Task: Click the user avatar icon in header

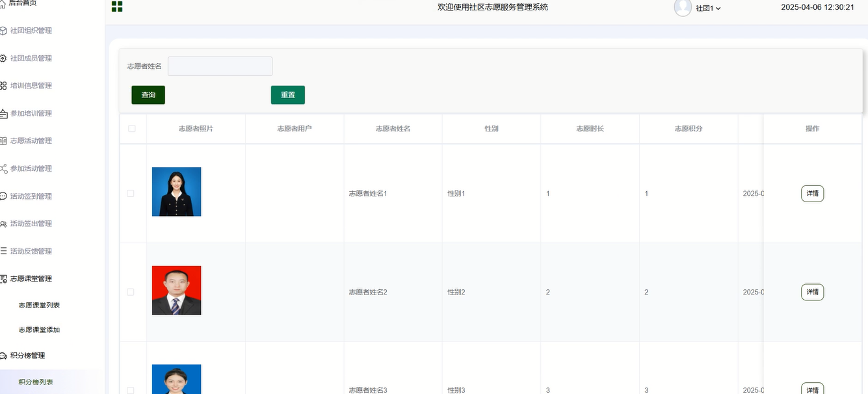Action: point(682,8)
